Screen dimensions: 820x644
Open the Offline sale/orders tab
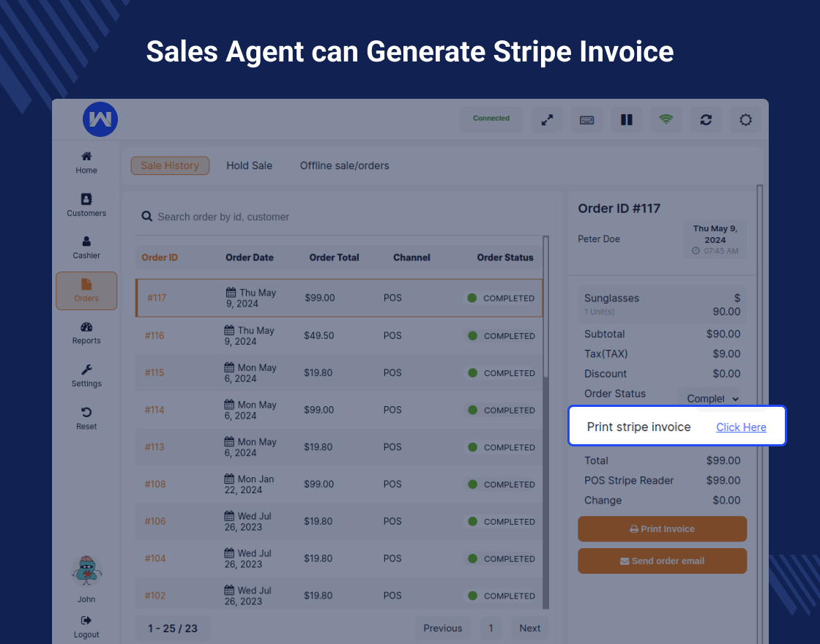pyautogui.click(x=344, y=165)
